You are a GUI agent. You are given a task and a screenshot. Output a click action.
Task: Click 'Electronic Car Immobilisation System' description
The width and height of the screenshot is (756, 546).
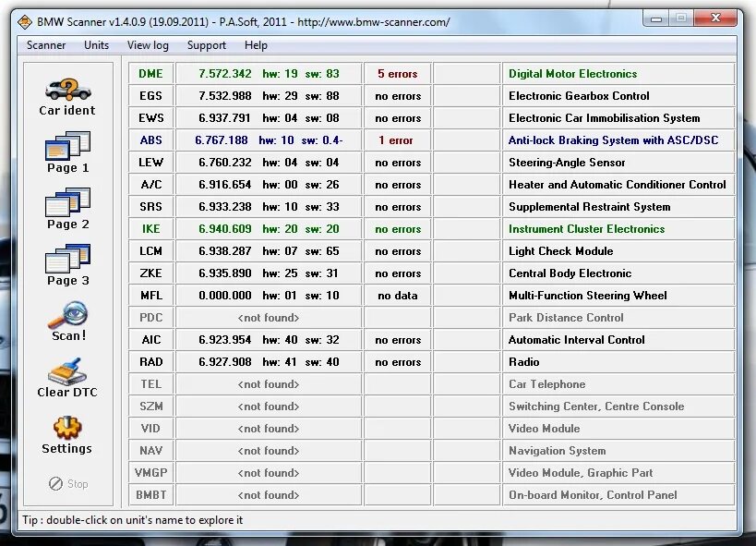coord(604,118)
